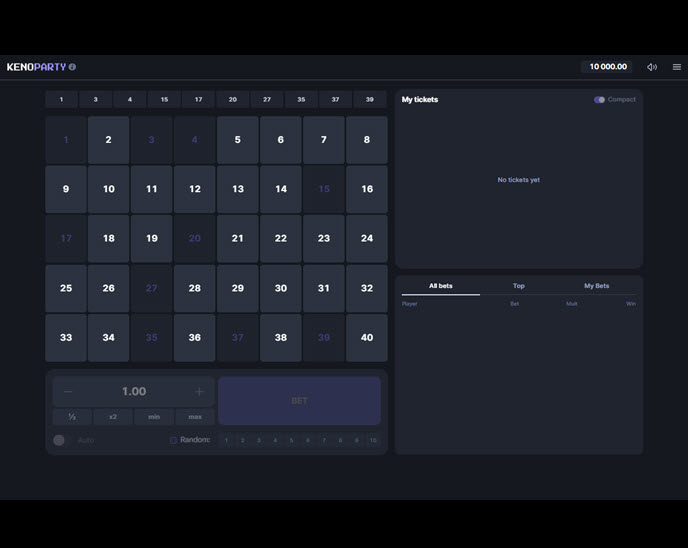The image size is (688, 548).
Task: Switch to the Top tab
Action: pyautogui.click(x=518, y=286)
